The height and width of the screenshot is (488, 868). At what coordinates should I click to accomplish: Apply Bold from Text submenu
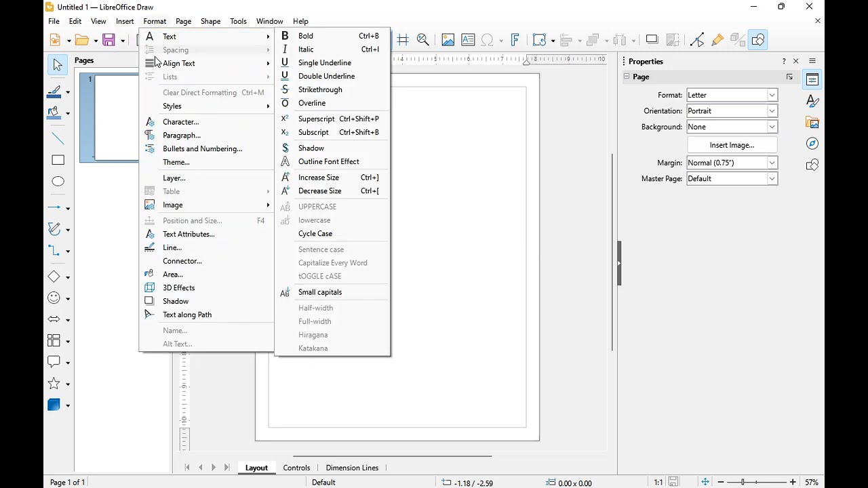(x=332, y=36)
